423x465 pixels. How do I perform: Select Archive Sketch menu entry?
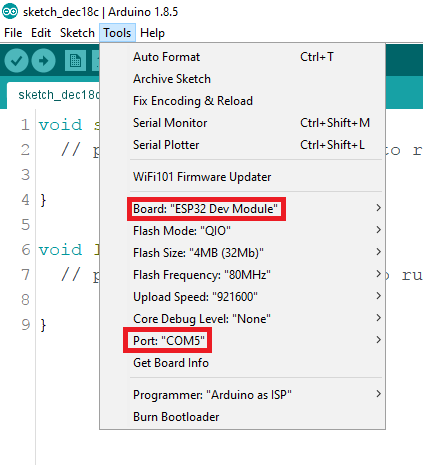pyautogui.click(x=242, y=79)
